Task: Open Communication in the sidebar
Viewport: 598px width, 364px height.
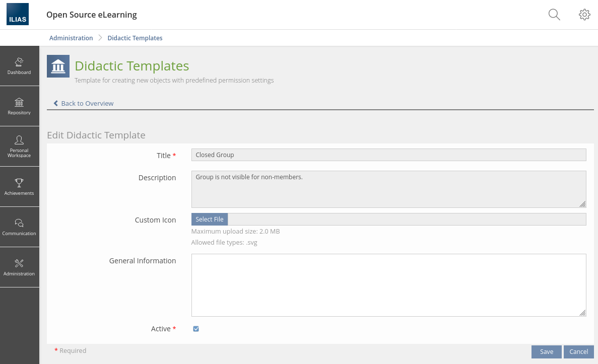Action: point(19,227)
